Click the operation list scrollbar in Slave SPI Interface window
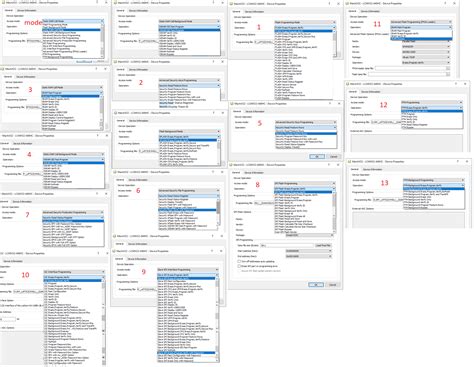 [x=218, y=320]
